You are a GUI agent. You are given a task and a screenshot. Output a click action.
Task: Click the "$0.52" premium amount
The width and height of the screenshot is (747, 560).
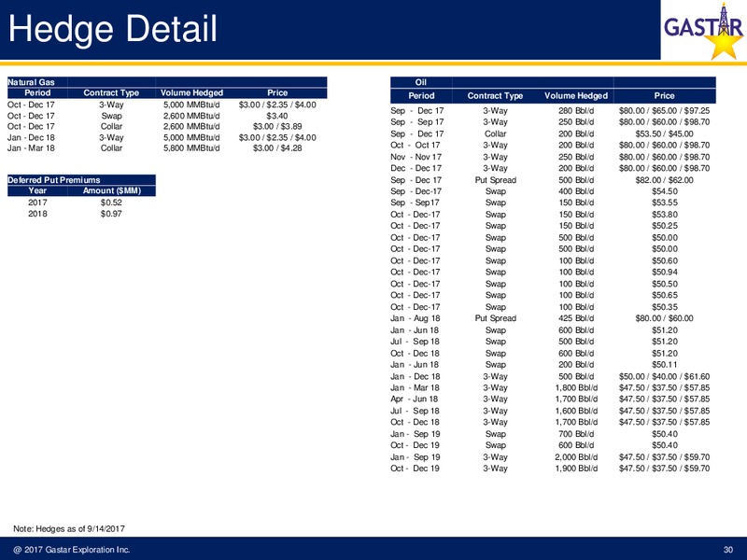pyautogui.click(x=111, y=203)
